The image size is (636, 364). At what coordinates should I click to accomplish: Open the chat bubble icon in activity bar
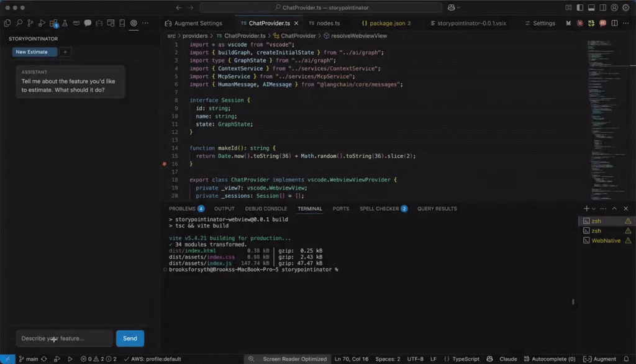[88, 23]
